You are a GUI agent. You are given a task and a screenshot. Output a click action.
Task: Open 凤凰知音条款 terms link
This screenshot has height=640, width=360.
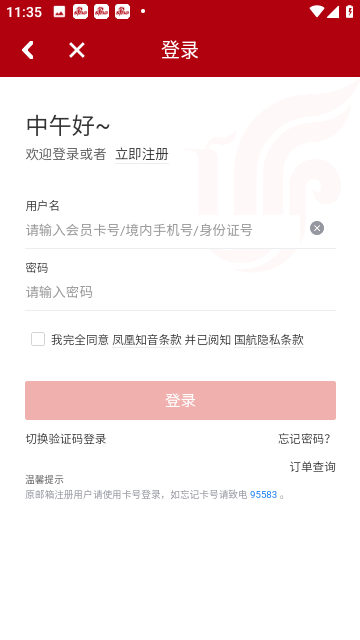pyautogui.click(x=147, y=340)
